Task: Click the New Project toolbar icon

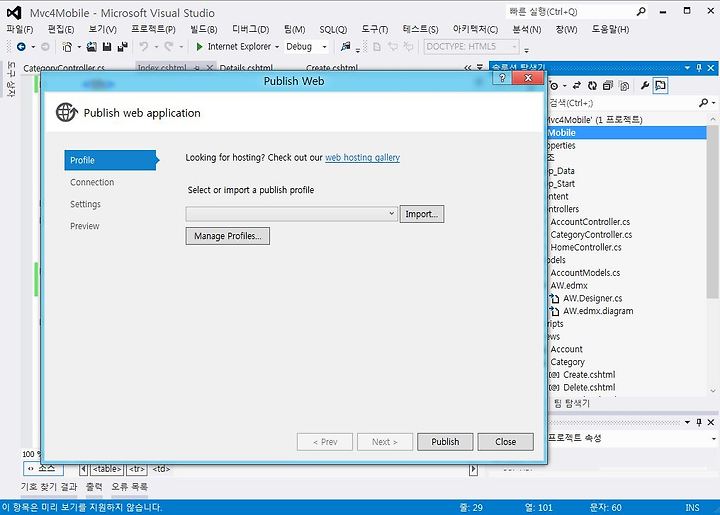Action: [x=67, y=46]
